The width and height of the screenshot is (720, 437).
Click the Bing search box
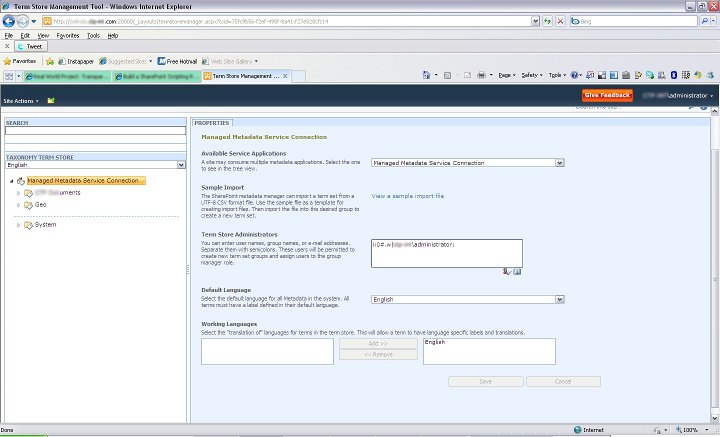tap(634, 21)
